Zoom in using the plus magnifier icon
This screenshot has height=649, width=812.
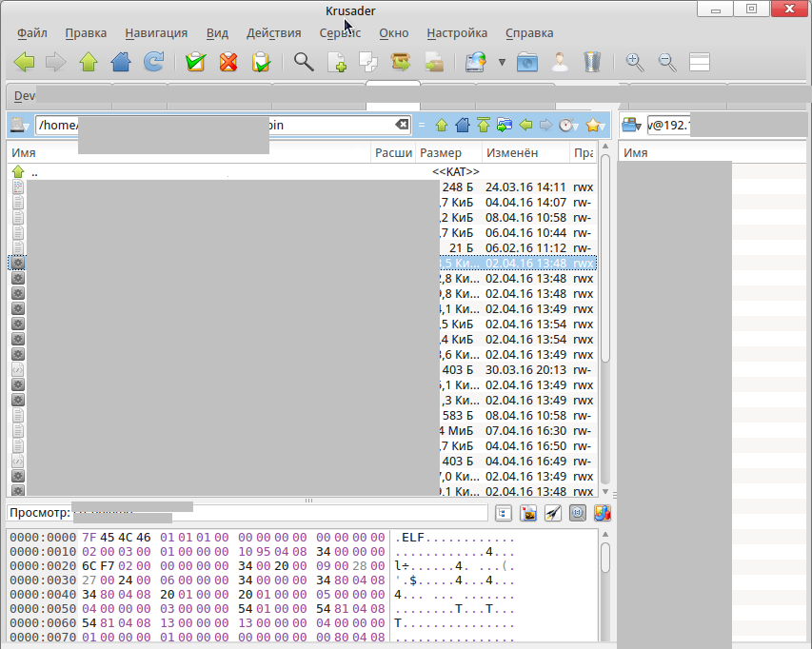(x=635, y=62)
